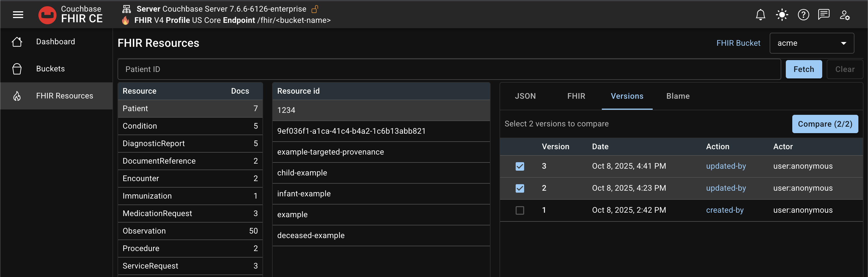Open the hamburger navigation menu

click(18, 14)
